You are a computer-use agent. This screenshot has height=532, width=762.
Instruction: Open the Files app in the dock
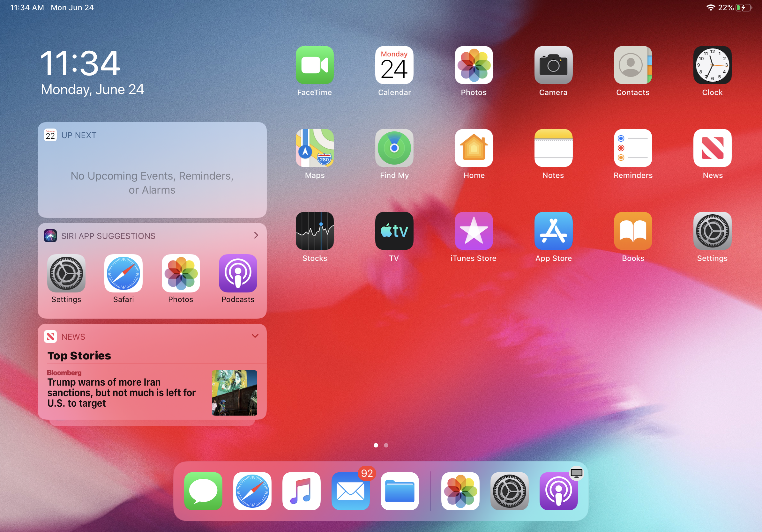pyautogui.click(x=399, y=491)
